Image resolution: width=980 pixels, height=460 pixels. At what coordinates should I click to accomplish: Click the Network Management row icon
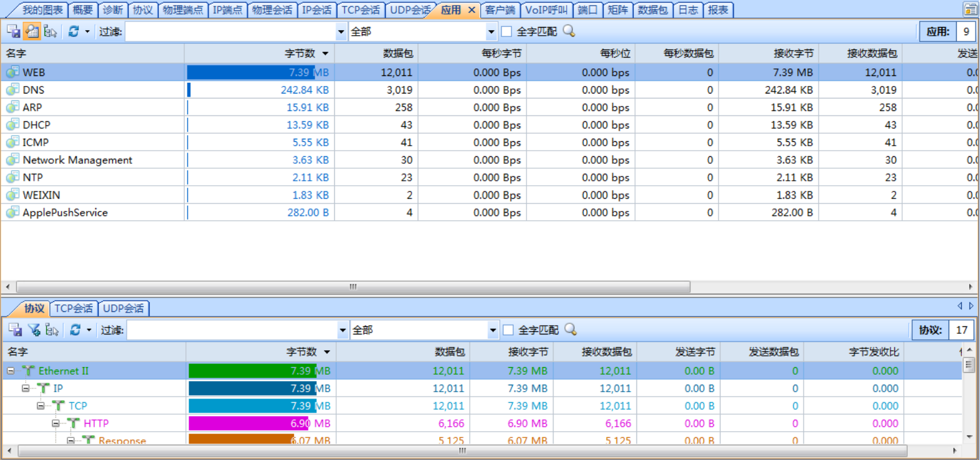tap(13, 160)
